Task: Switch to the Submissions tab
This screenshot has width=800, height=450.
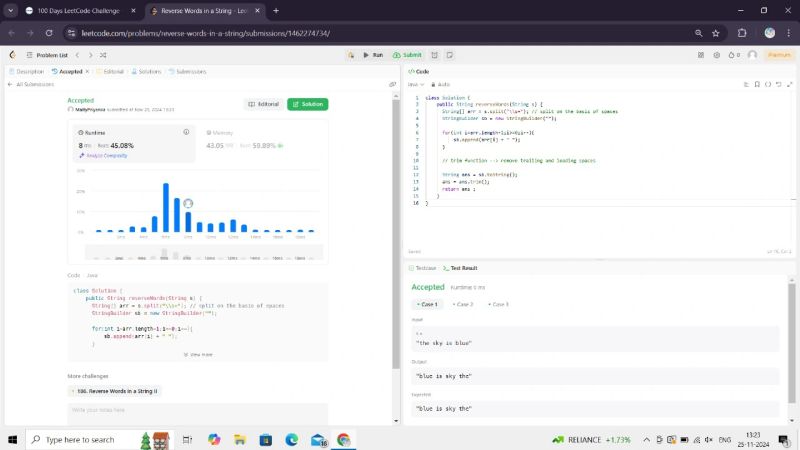Action: pyautogui.click(x=187, y=71)
